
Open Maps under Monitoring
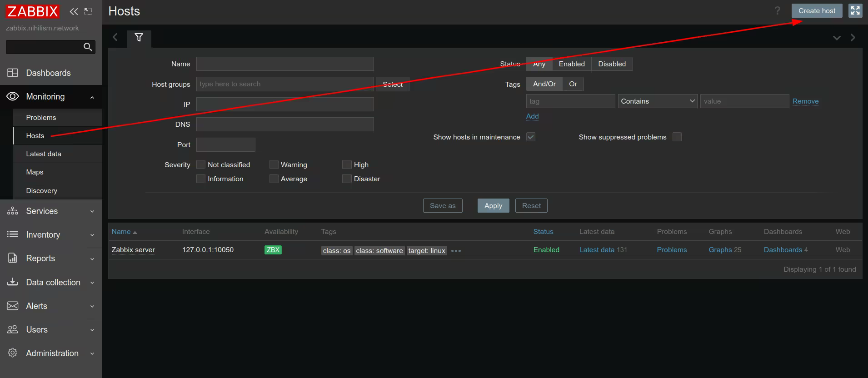click(58, 172)
